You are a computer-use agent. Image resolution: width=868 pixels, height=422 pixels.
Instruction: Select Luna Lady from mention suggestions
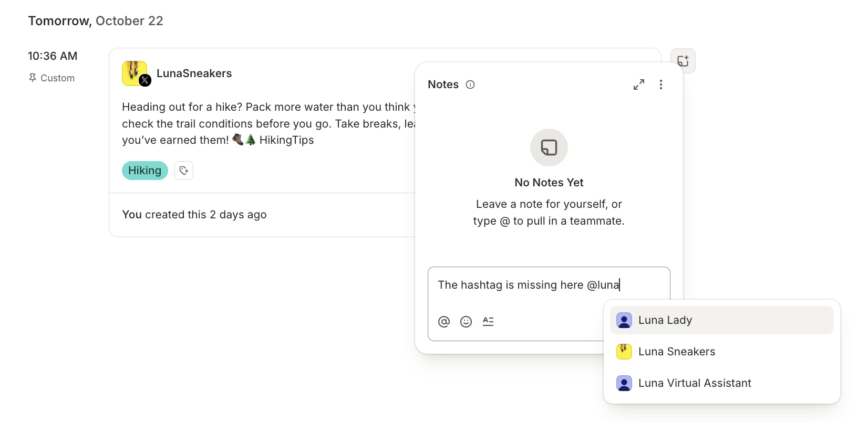tap(722, 320)
